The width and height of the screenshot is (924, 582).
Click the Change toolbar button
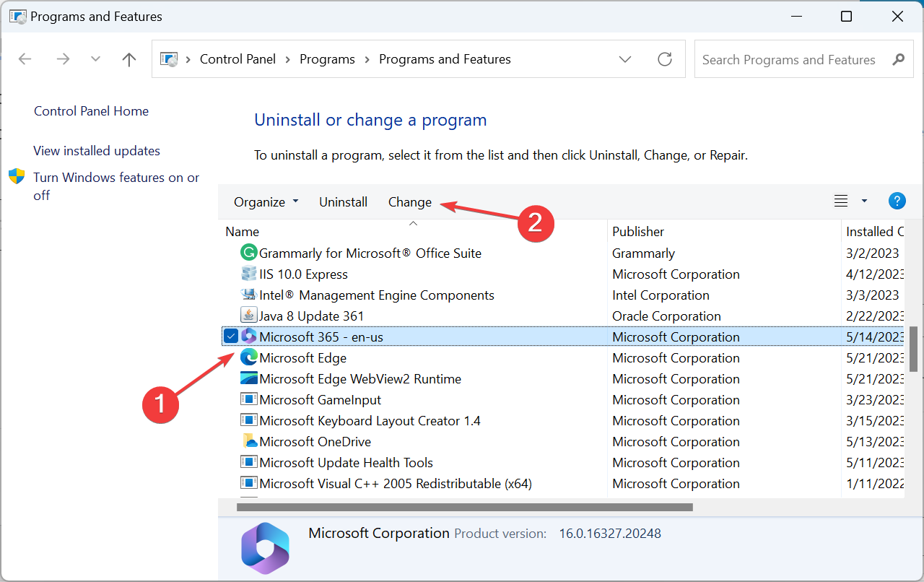coord(410,202)
